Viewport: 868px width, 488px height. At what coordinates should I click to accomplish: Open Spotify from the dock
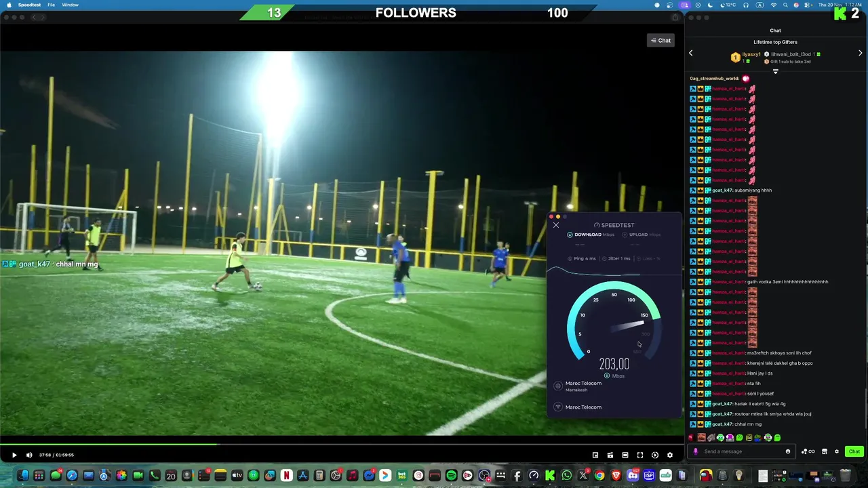click(x=452, y=476)
